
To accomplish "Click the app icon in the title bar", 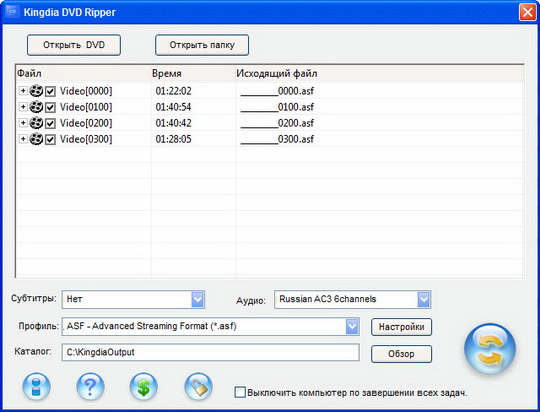I will (12, 12).
